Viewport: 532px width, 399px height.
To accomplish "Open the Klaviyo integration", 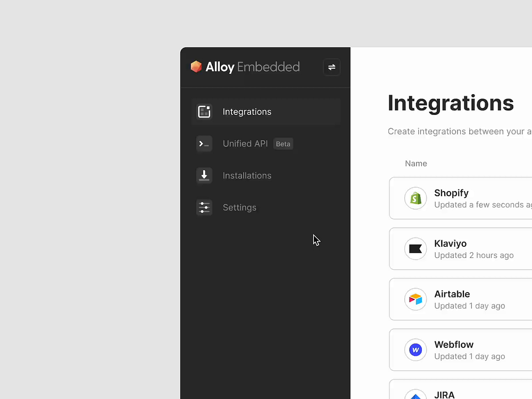I will click(x=468, y=248).
